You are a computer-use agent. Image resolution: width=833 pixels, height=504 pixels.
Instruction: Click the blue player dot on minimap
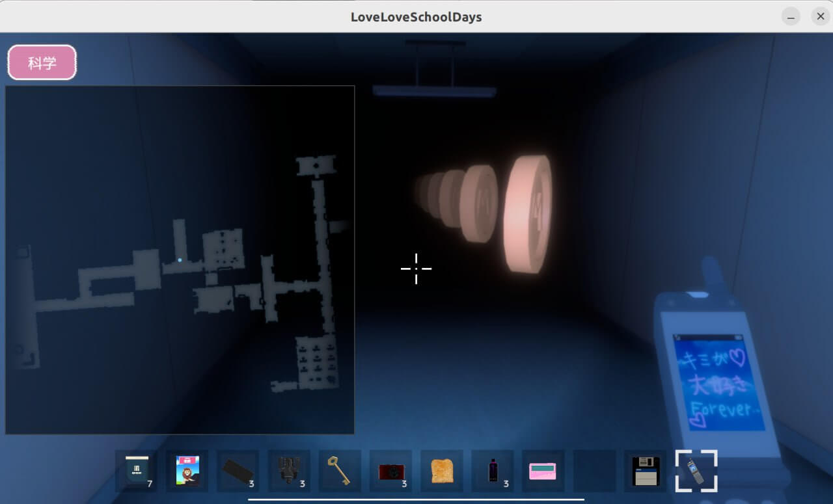(x=180, y=260)
